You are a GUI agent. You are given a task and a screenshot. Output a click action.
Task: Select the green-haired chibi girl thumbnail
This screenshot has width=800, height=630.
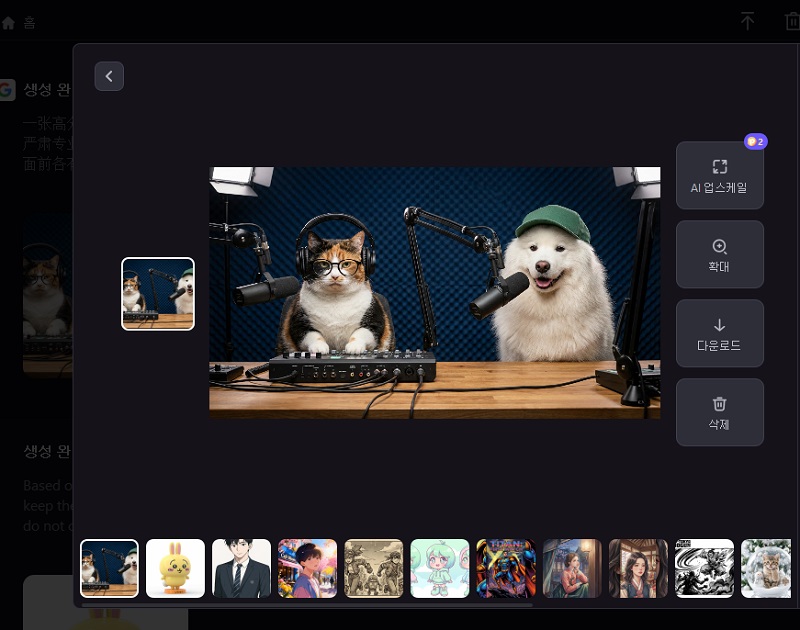440,568
